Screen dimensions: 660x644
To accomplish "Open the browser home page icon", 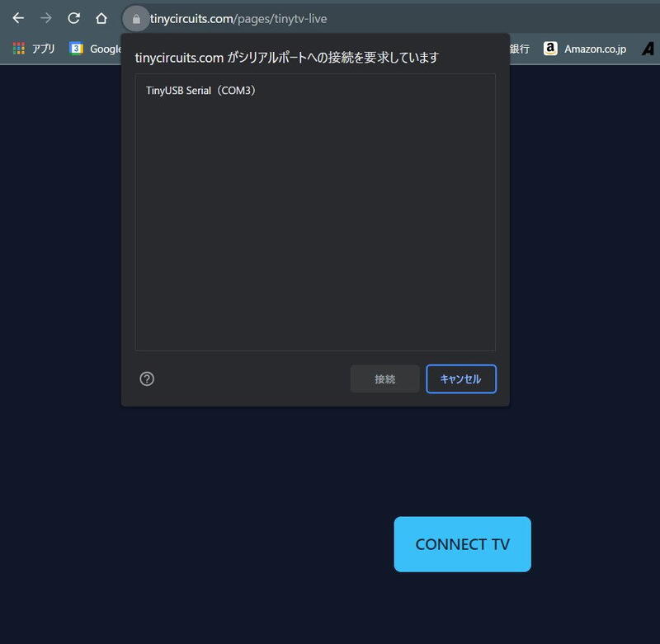I will coord(101,18).
